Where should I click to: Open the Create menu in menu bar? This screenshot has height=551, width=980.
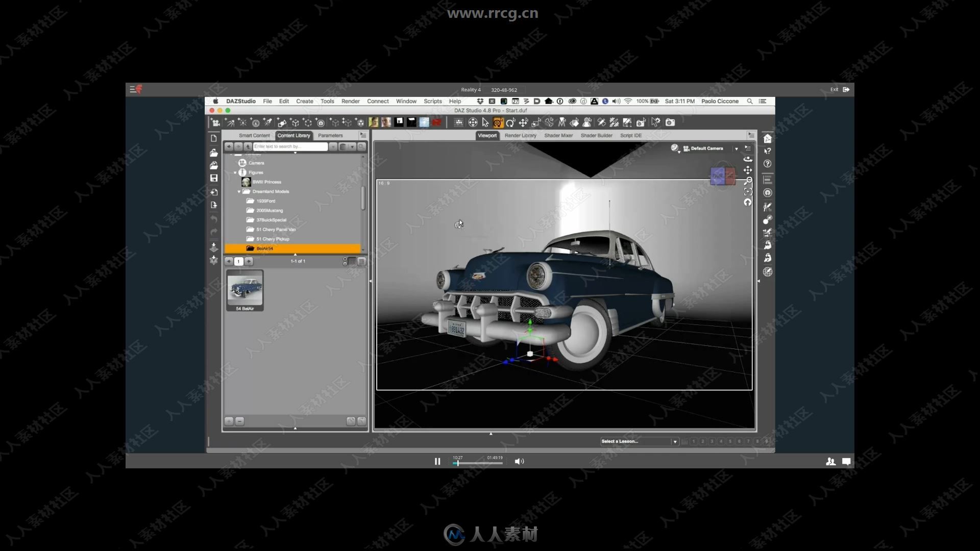tap(305, 102)
